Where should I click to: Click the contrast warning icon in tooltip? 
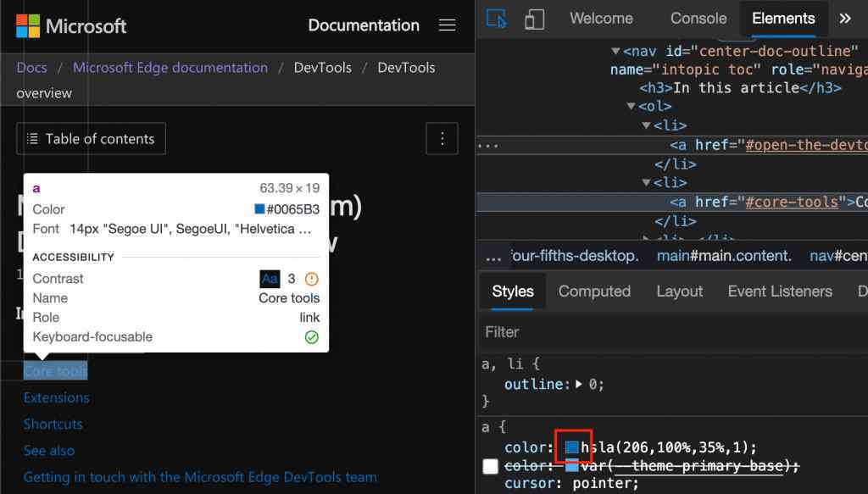[312, 279]
